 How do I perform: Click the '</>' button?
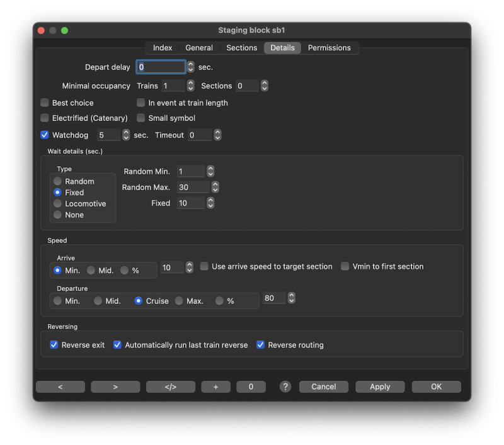(x=170, y=387)
